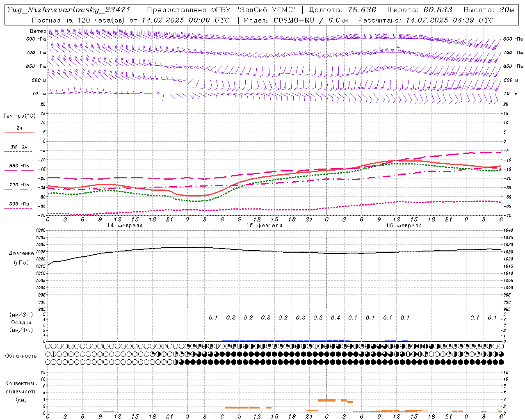Click the Осадки panel label
The image size is (525, 420).
point(21,323)
